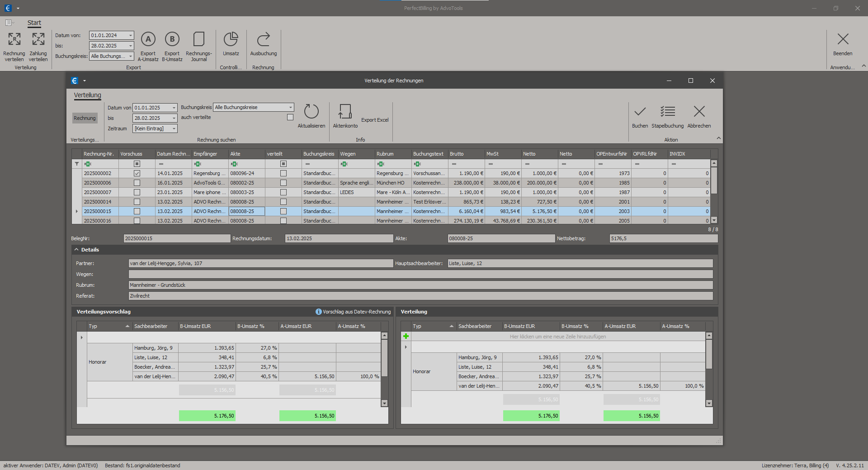Screen dimensions: 868x470
Task: Start Stapelbuchung batch booking
Action: (x=667, y=112)
